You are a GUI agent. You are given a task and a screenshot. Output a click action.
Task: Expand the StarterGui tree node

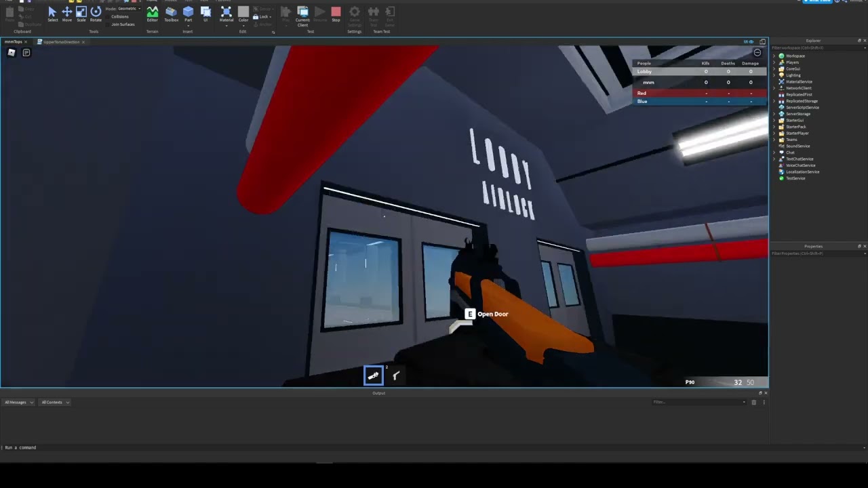(775, 120)
